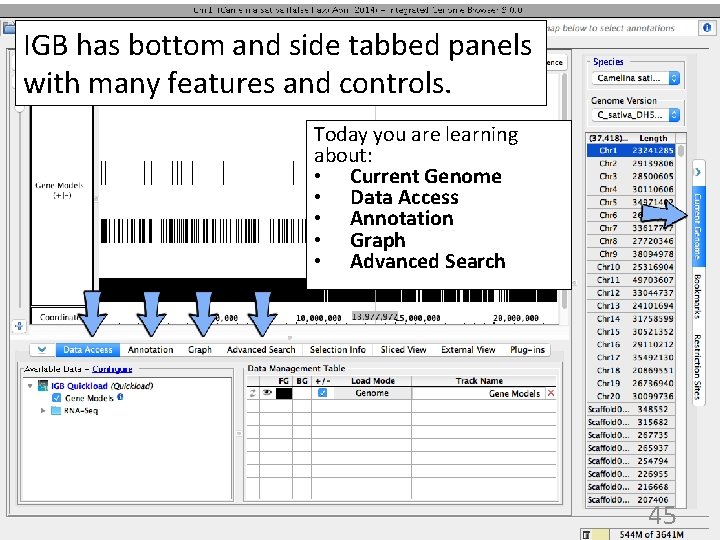This screenshot has height=540, width=720.
Task: Collapse the IGB Quickload tree node
Action: [x=30, y=386]
